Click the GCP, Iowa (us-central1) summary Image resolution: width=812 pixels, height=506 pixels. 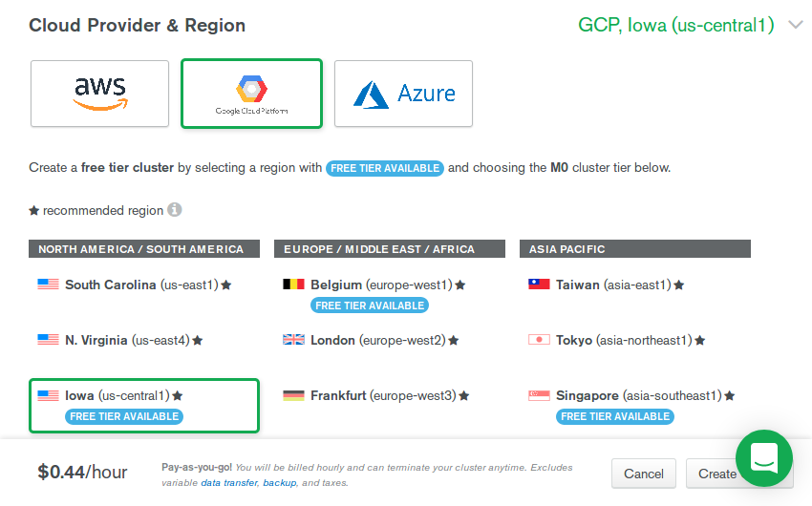[x=675, y=26]
